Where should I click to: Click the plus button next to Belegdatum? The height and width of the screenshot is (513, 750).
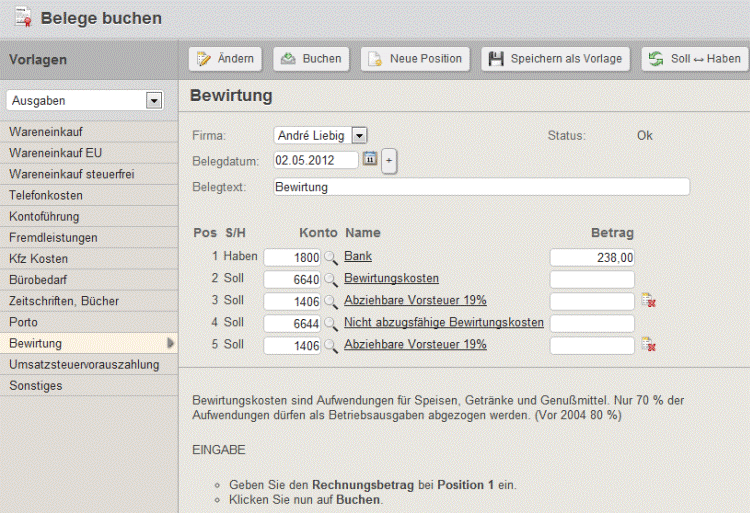pyautogui.click(x=389, y=161)
